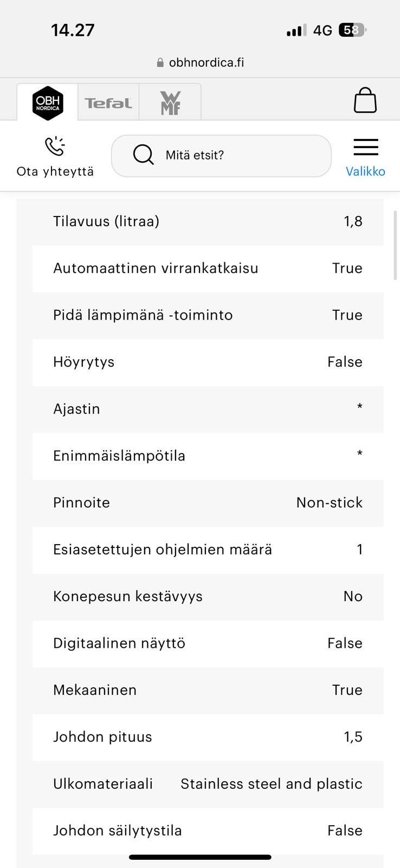Screen dimensions: 400x868
Task: Tap the "Tilavuus (litraa)" specification label
Action: 106,221
